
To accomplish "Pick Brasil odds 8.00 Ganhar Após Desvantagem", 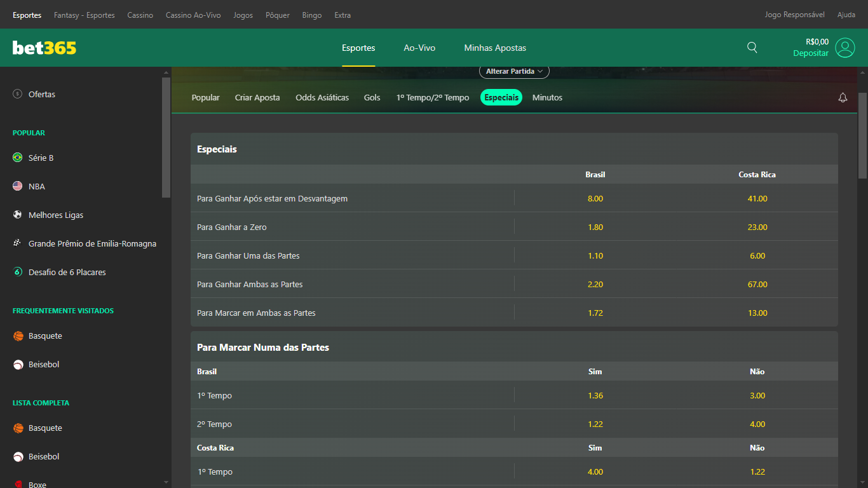I will [595, 198].
